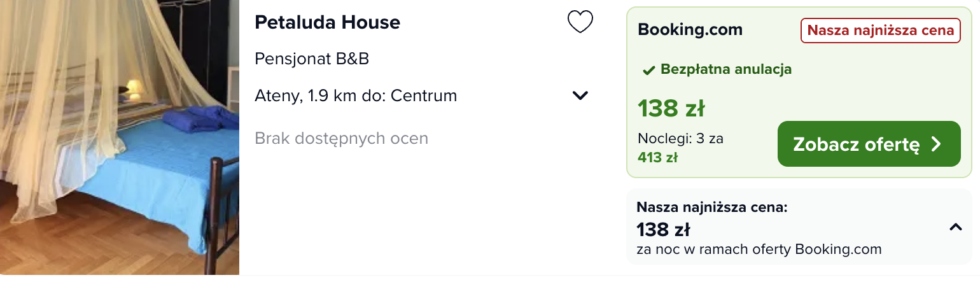Click the large green 138 zł price
980x294 pixels.
coord(671,109)
